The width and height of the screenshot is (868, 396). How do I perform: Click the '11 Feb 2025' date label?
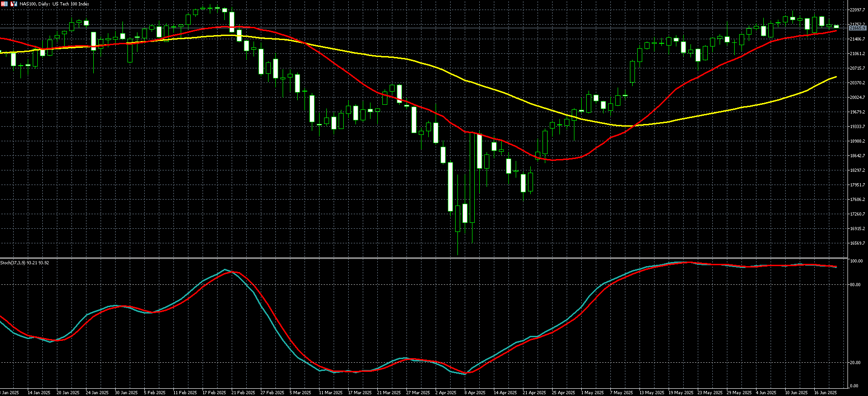pyautogui.click(x=185, y=392)
